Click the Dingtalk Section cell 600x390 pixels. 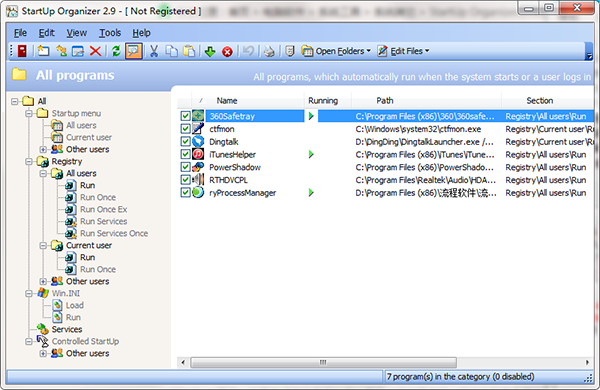point(549,142)
